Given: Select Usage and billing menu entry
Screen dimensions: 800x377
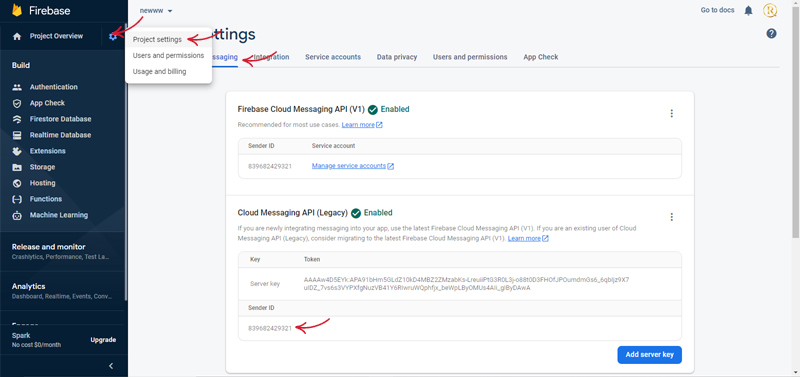Looking at the screenshot, I should [159, 71].
